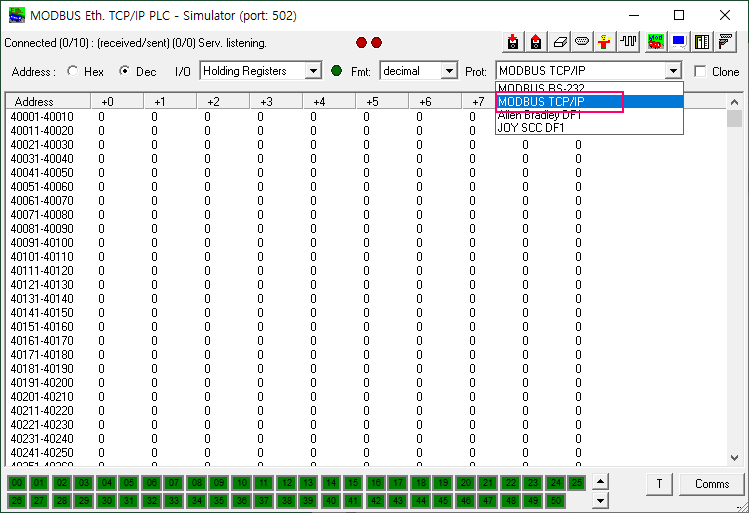The width and height of the screenshot is (749, 513).
Task: Click the eraser icon to zero values
Action: 559,43
